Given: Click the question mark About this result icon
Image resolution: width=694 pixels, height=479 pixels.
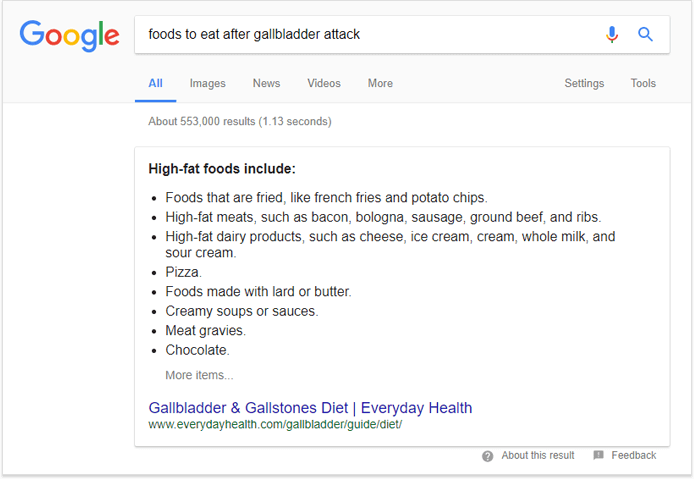Looking at the screenshot, I should point(487,456).
